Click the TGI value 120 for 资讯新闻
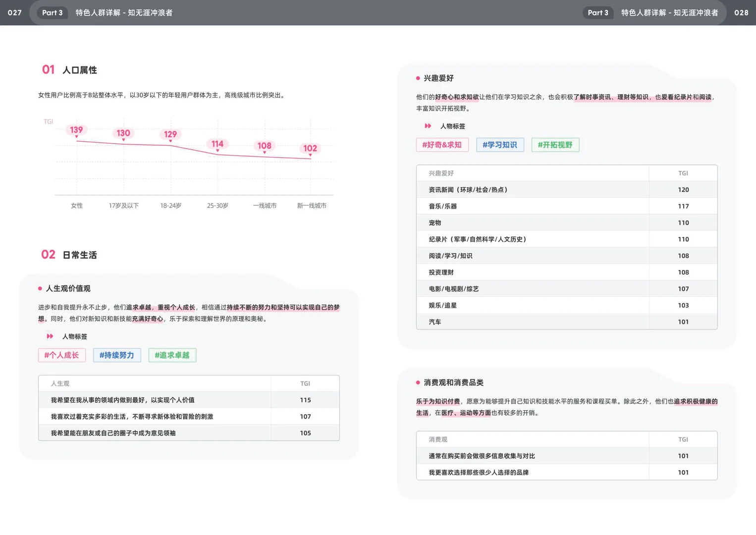This screenshot has width=756, height=535. pos(683,190)
